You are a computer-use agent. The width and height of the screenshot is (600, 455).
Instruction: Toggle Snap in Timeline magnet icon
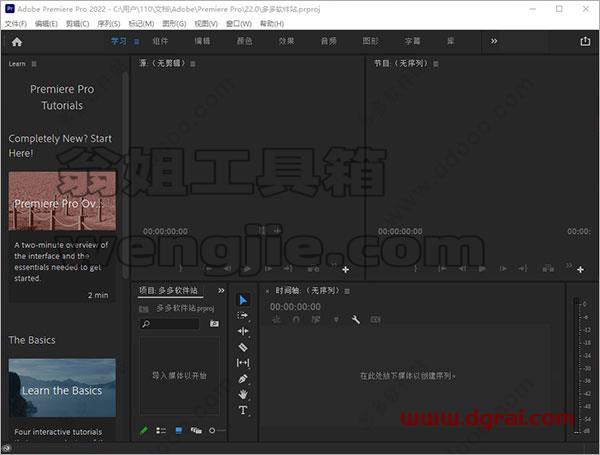click(x=296, y=320)
